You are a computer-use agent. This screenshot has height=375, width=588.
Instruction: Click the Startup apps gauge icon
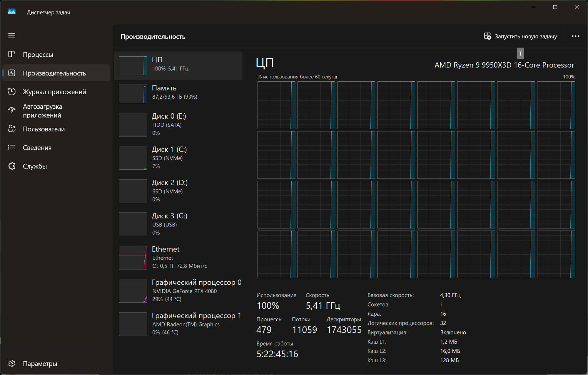pos(12,110)
